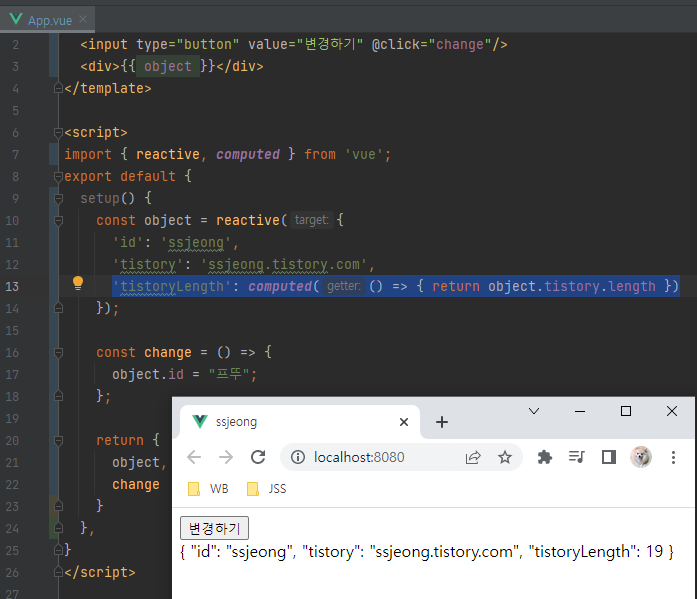Bookmark this page with star icon
The width and height of the screenshot is (697, 599).
(x=505, y=457)
